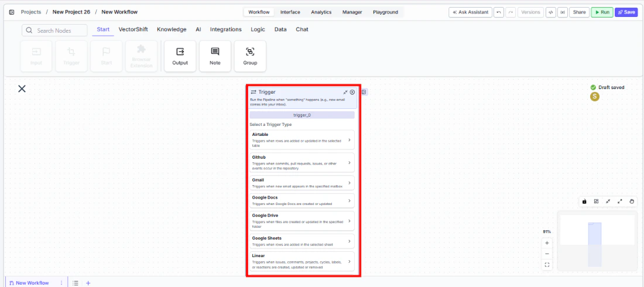Run the workflow

point(602,12)
